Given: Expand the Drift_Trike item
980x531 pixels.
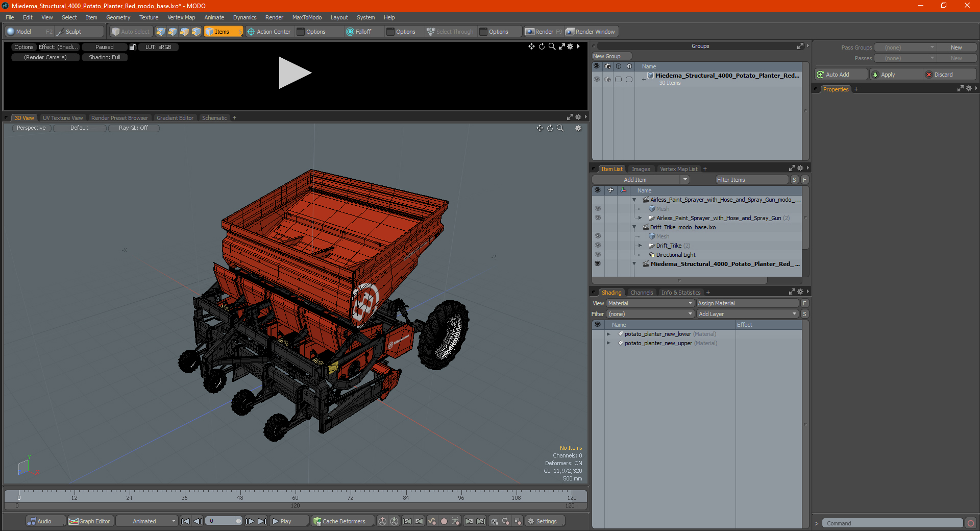Looking at the screenshot, I should tap(640, 246).
